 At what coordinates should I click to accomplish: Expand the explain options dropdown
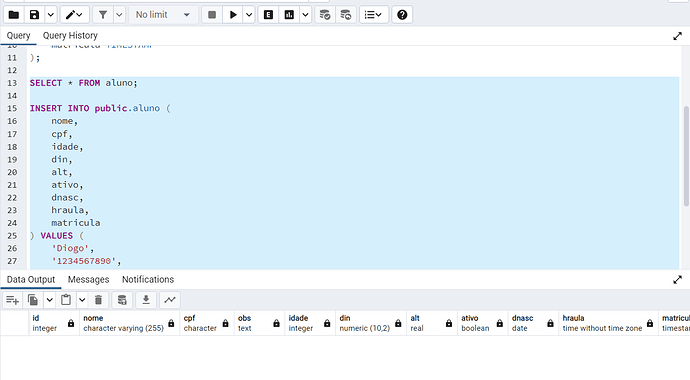(305, 15)
